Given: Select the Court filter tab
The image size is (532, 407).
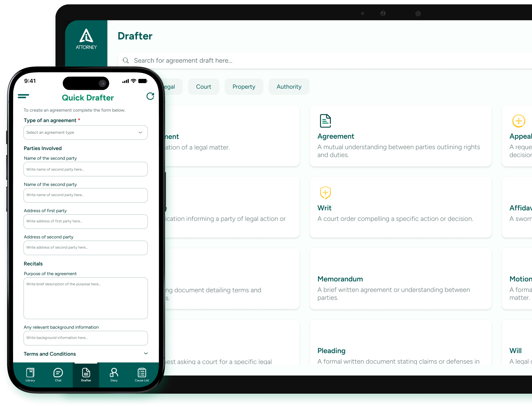Looking at the screenshot, I should tap(204, 87).
